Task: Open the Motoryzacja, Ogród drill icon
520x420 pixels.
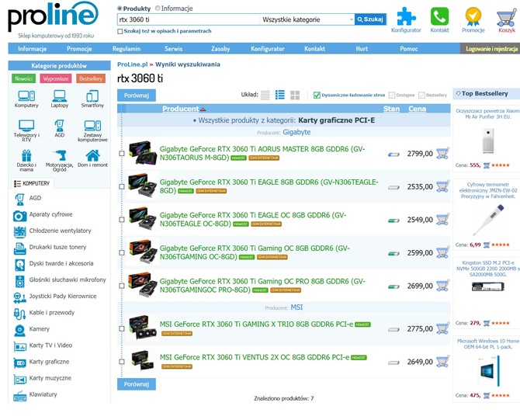Action: pos(59,155)
